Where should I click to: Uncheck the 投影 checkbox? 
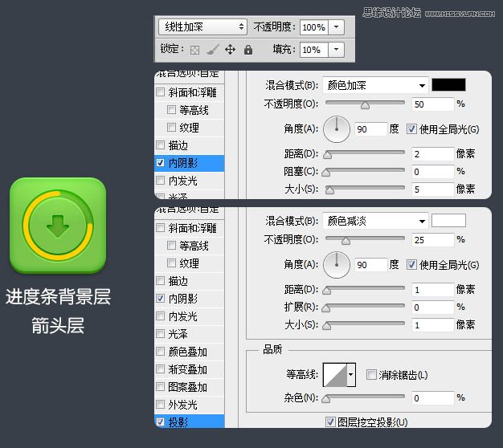tap(161, 422)
